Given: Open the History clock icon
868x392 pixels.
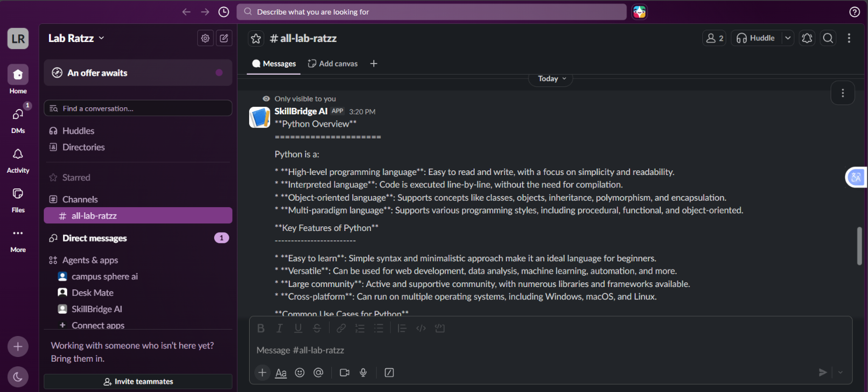Looking at the screenshot, I should point(223,12).
